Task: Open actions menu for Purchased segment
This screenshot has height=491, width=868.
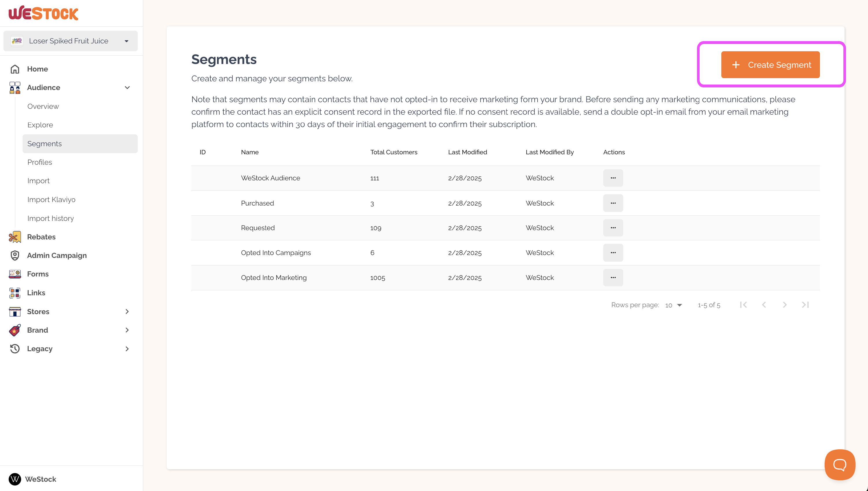Action: (x=613, y=203)
